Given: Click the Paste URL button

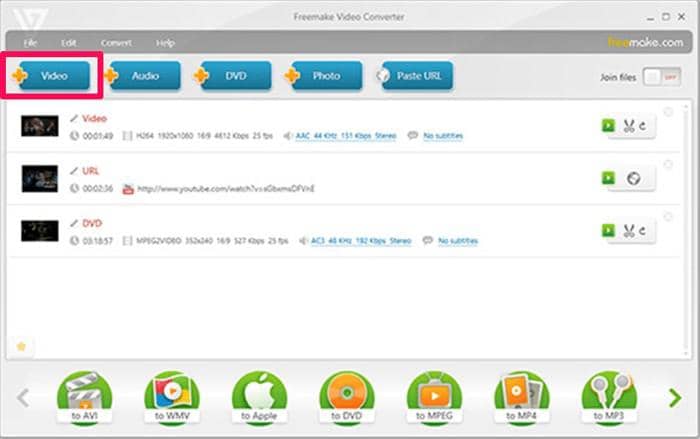Looking at the screenshot, I should (414, 75).
